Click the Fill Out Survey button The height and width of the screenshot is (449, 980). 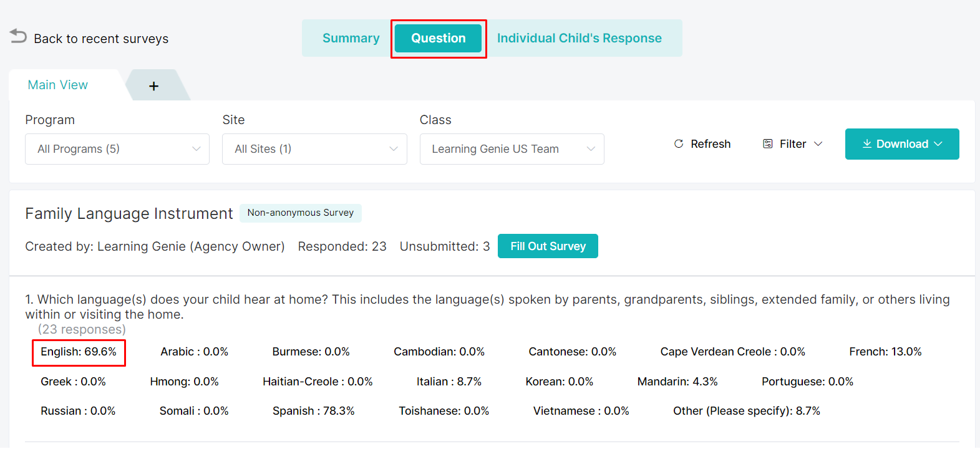548,246
